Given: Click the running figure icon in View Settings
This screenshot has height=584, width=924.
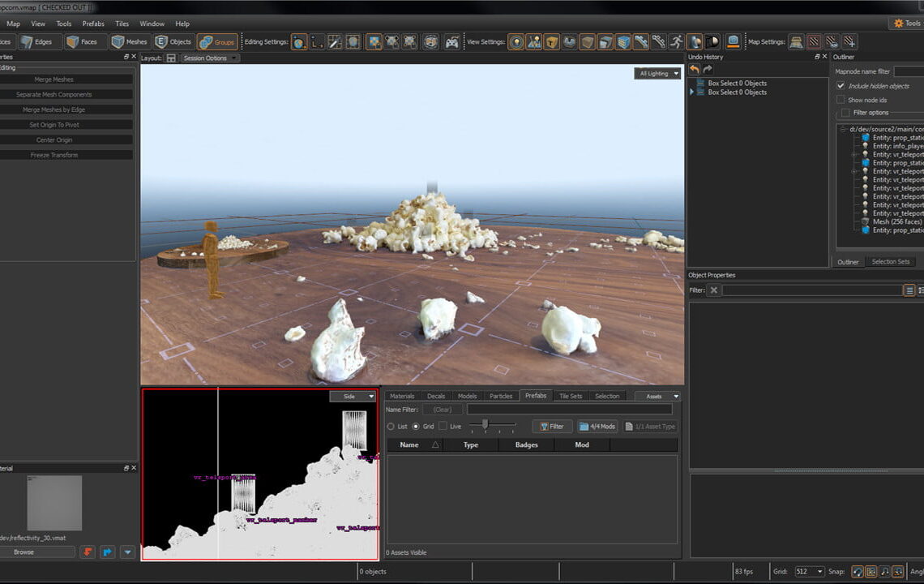Looking at the screenshot, I should (676, 42).
